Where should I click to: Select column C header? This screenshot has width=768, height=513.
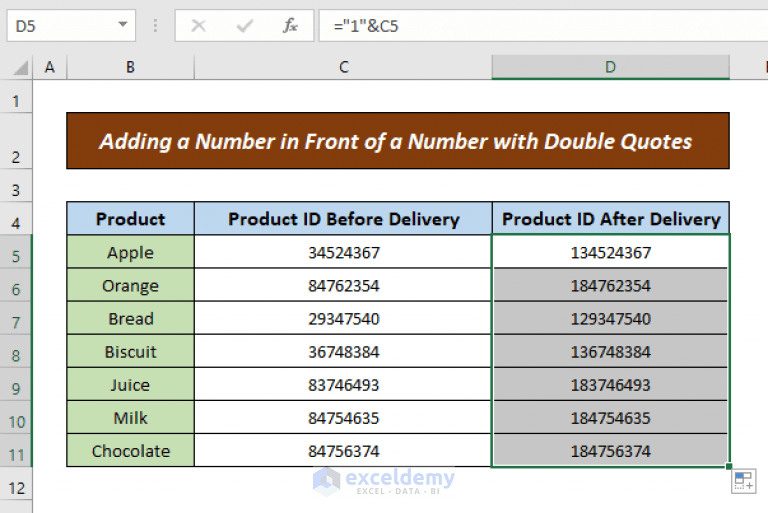[343, 67]
